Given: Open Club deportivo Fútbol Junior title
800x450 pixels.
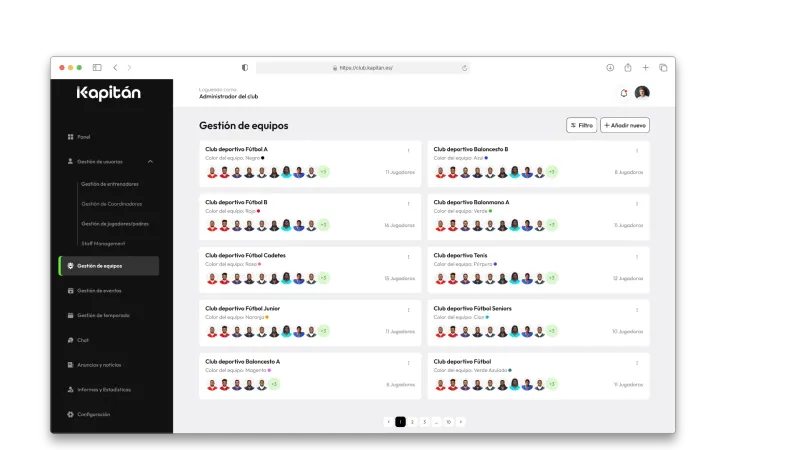Looking at the screenshot, I should point(242,308).
